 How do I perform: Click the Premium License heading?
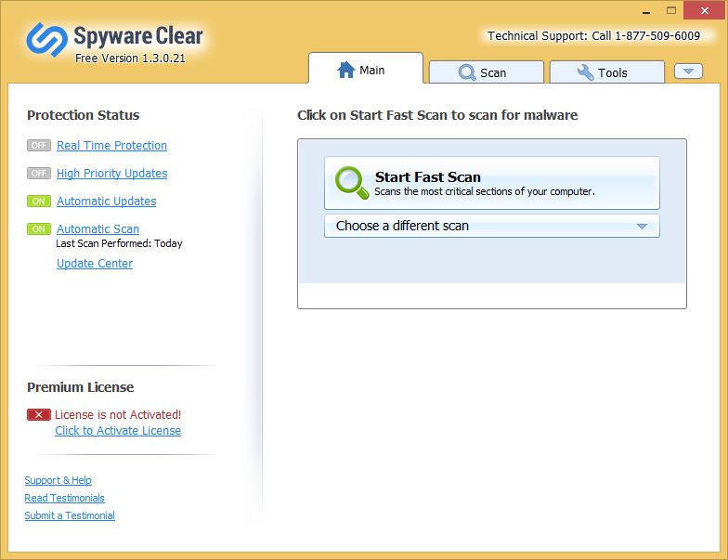click(80, 387)
